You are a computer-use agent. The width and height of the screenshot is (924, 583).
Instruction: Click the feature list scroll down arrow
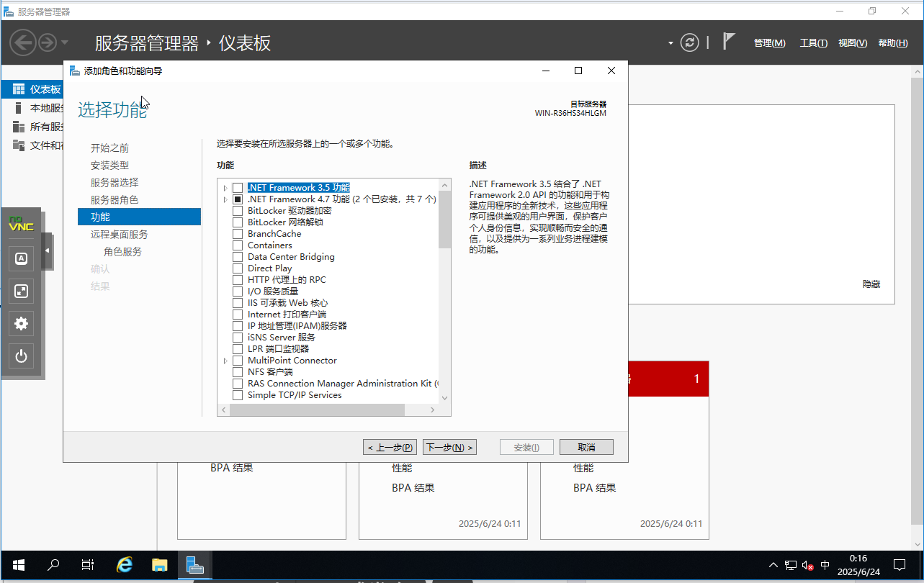[444, 397]
